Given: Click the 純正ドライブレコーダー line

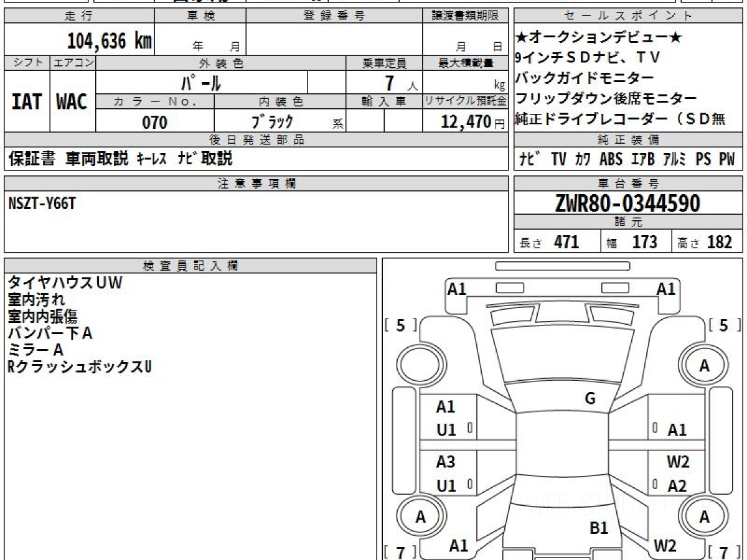Looking at the screenshot, I should pos(620,119).
